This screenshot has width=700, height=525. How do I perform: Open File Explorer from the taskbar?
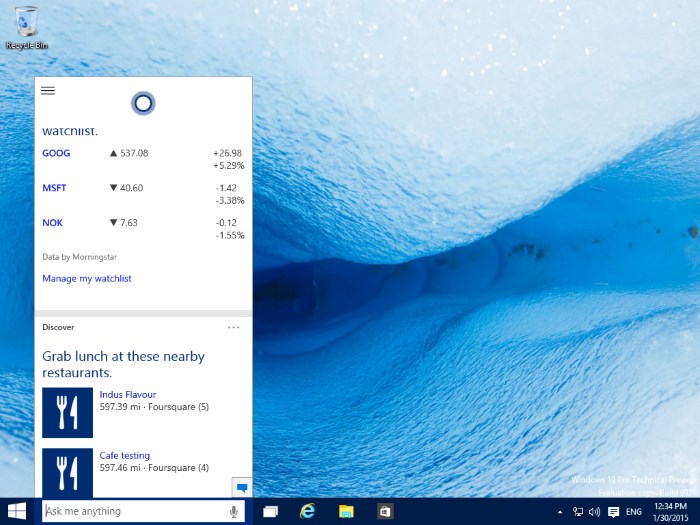click(346, 512)
